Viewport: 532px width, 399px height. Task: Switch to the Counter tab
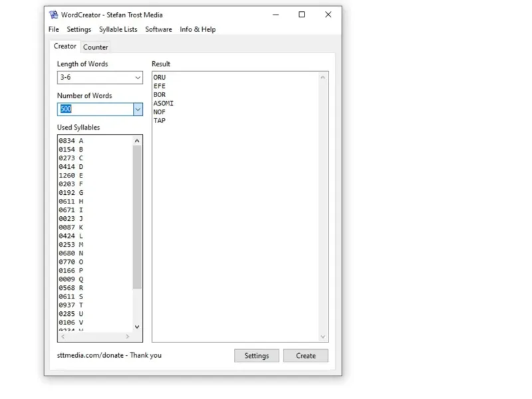(96, 47)
